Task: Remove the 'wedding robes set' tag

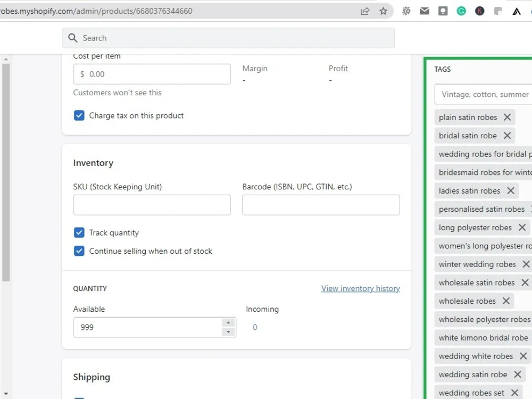Action: click(514, 393)
